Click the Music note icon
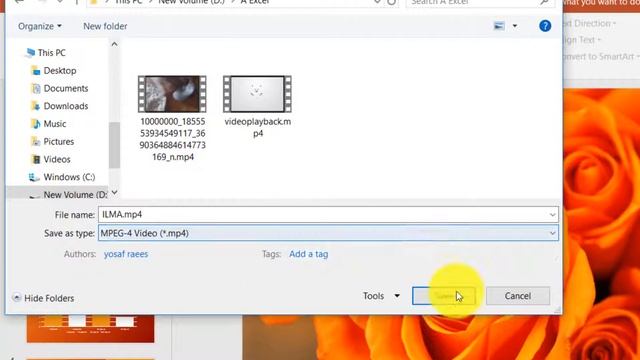640x360 pixels. 36,124
